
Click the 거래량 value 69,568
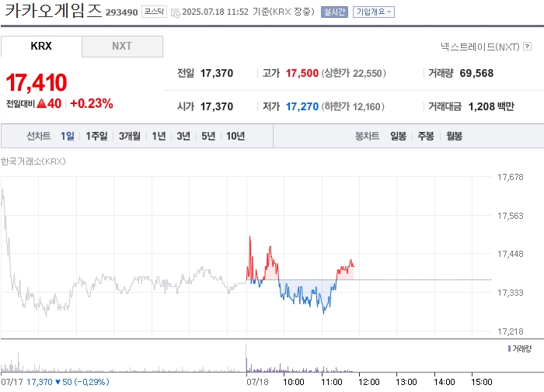tap(476, 73)
